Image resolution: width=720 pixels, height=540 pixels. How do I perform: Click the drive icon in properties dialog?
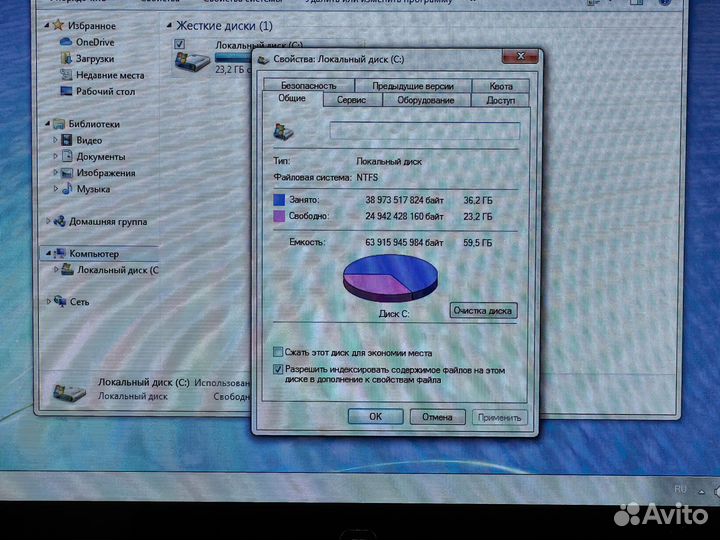click(x=283, y=131)
